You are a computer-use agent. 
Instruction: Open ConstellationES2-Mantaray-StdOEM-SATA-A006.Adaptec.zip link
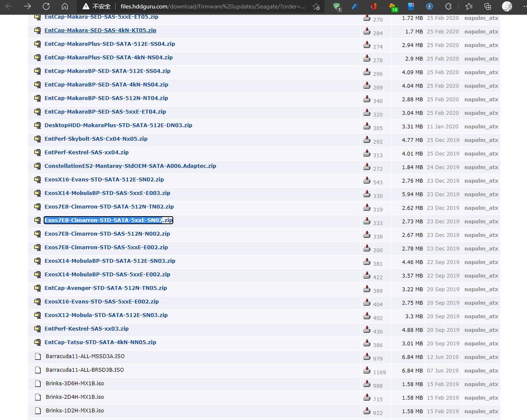pyautogui.click(x=130, y=166)
